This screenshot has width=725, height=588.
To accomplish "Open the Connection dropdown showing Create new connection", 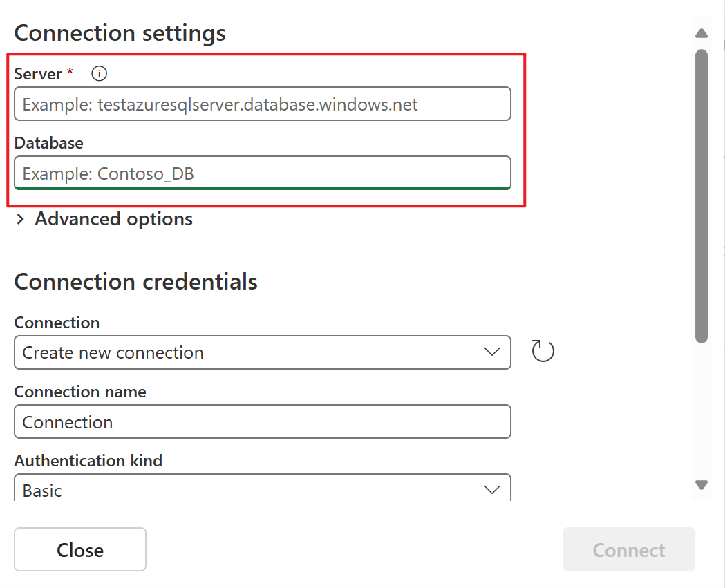I will [263, 352].
